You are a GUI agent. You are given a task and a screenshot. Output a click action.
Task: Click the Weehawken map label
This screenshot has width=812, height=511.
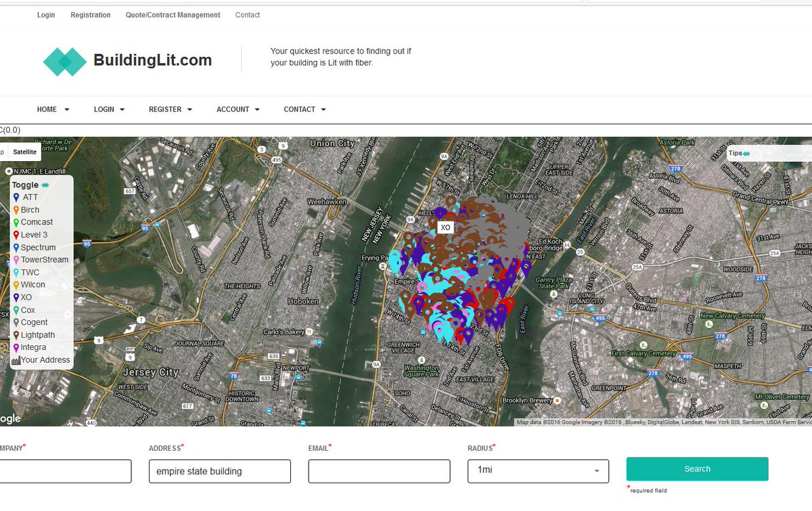[x=326, y=202]
